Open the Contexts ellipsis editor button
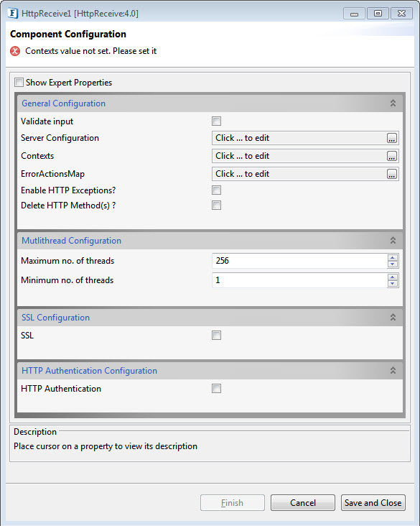The height and width of the screenshot is (526, 420). [391, 156]
